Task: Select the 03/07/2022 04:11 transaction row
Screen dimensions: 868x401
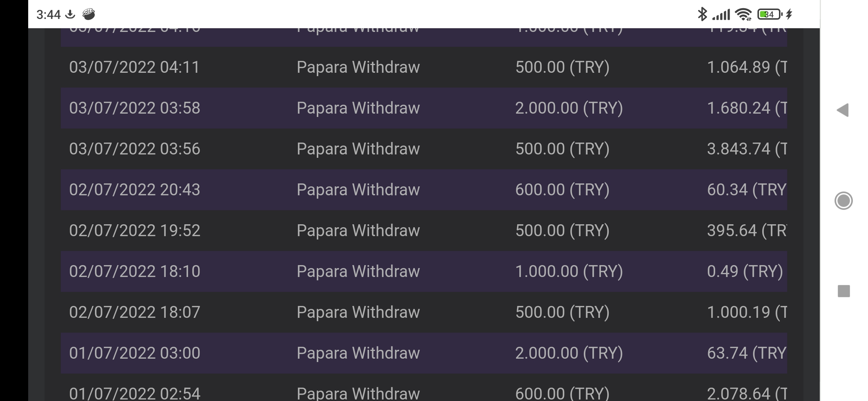Action: click(424, 67)
